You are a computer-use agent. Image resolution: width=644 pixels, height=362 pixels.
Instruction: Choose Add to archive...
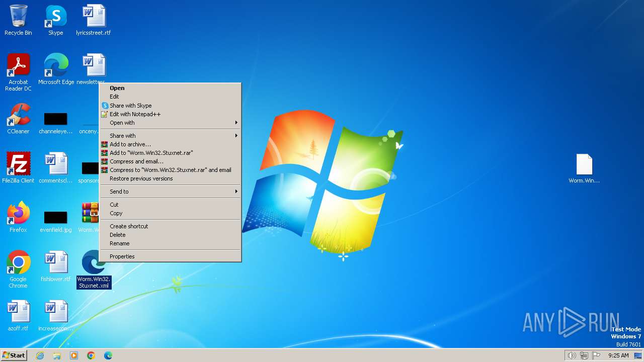click(x=171, y=144)
